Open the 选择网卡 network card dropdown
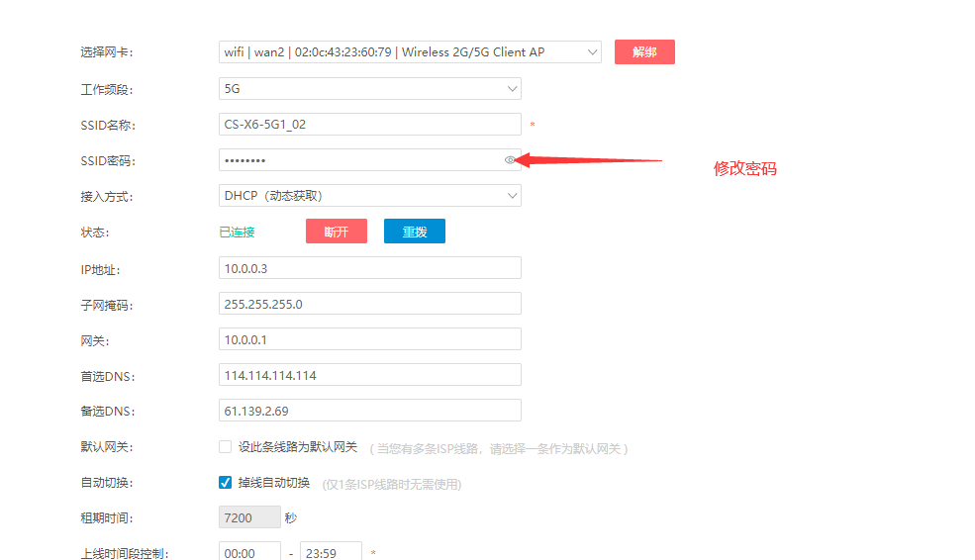 (410, 52)
